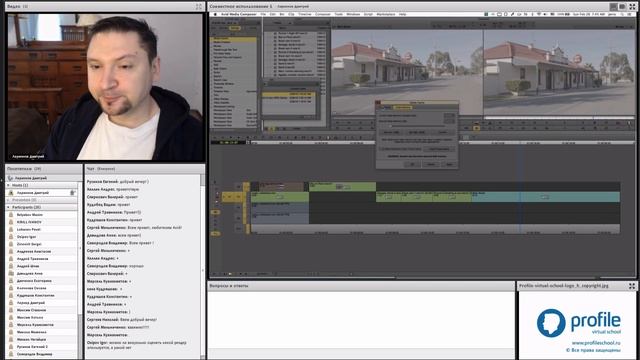The height and width of the screenshot is (360, 640).
Task: Select the green clip on track V2
Action: coord(342,187)
